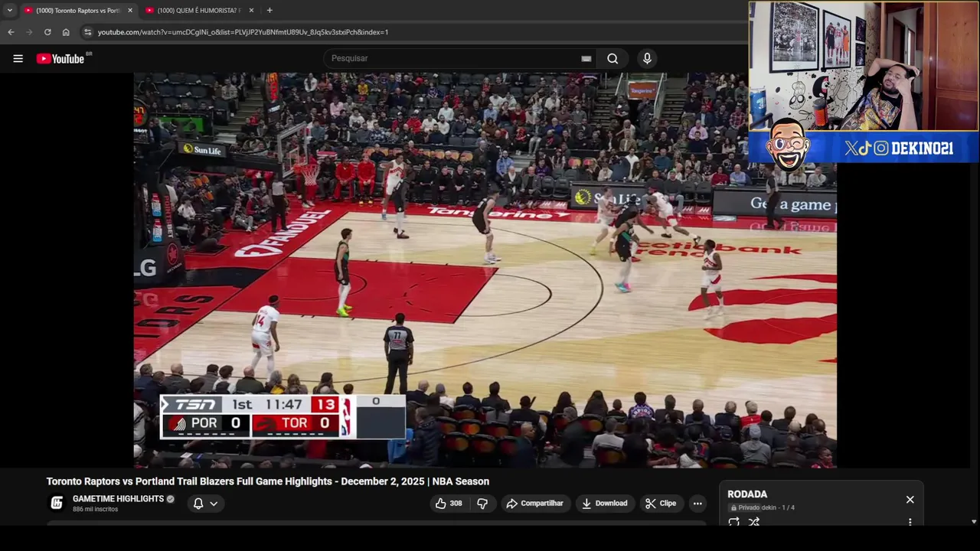
Task: Open the RODADA playlist title
Action: pyautogui.click(x=747, y=494)
